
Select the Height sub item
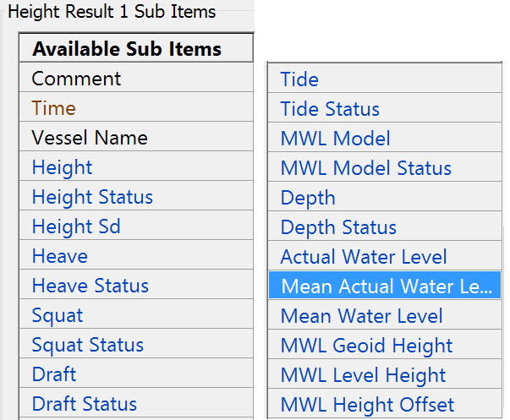tap(63, 167)
